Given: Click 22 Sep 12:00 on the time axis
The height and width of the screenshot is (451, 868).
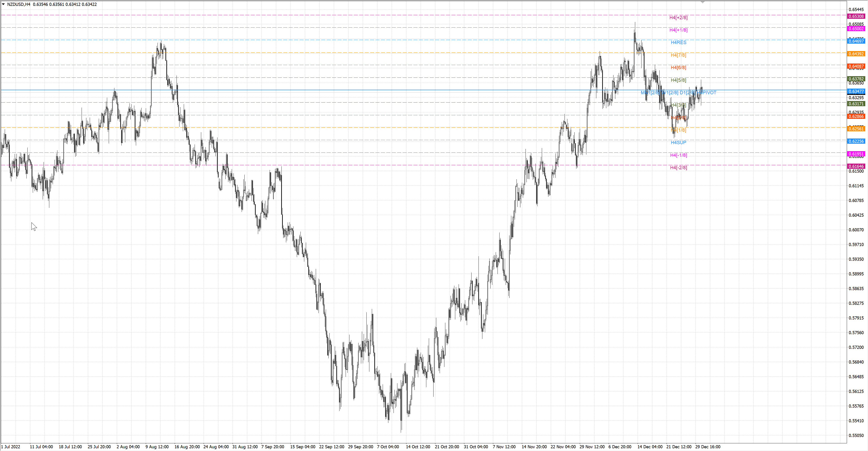Looking at the screenshot, I should coord(332,447).
